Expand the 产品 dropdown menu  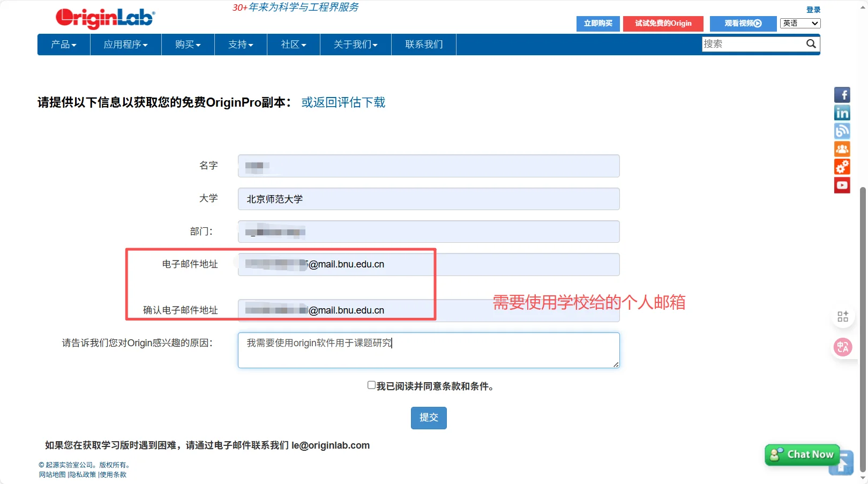(x=63, y=44)
